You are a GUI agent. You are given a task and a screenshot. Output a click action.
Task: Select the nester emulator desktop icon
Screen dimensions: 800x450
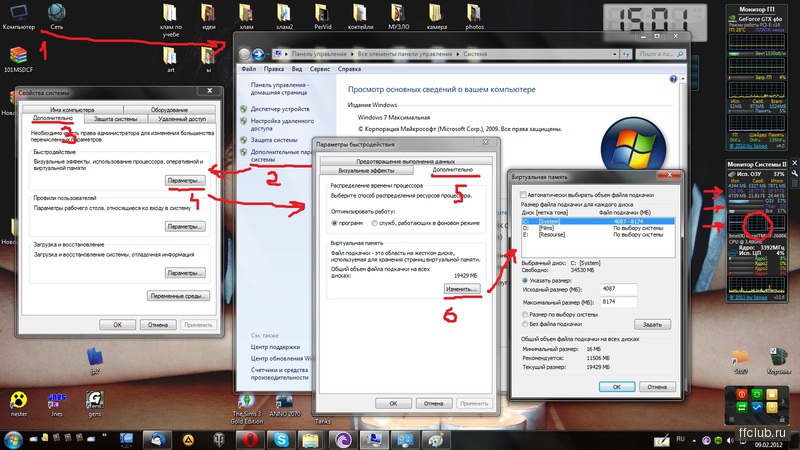click(19, 404)
